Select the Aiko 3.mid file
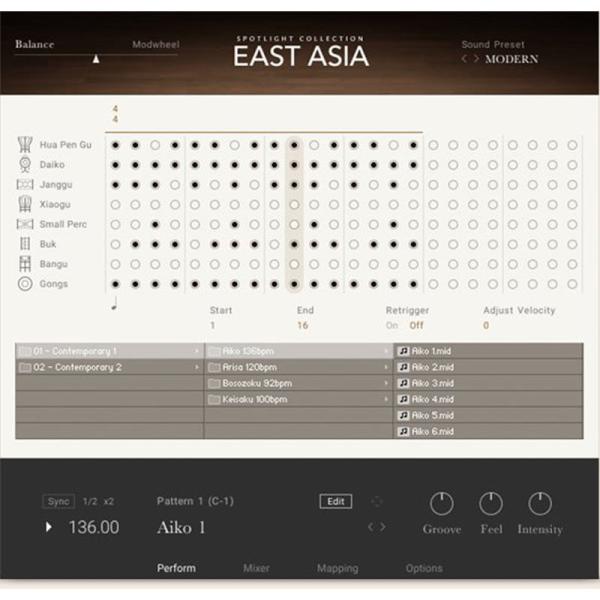This screenshot has width=600, height=600. point(432,383)
